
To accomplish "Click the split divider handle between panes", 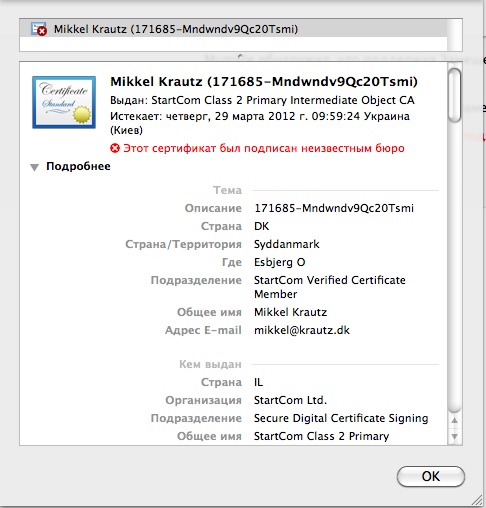I will click(240, 56).
